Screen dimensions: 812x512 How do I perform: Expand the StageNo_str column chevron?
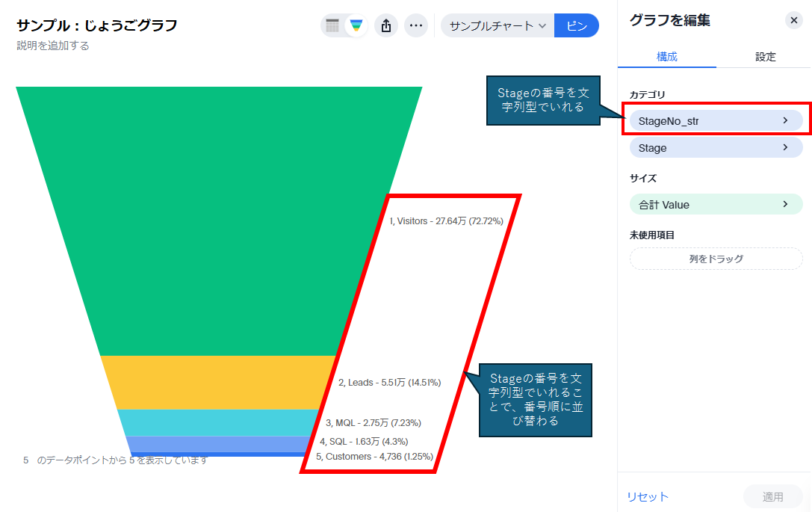[x=785, y=120]
